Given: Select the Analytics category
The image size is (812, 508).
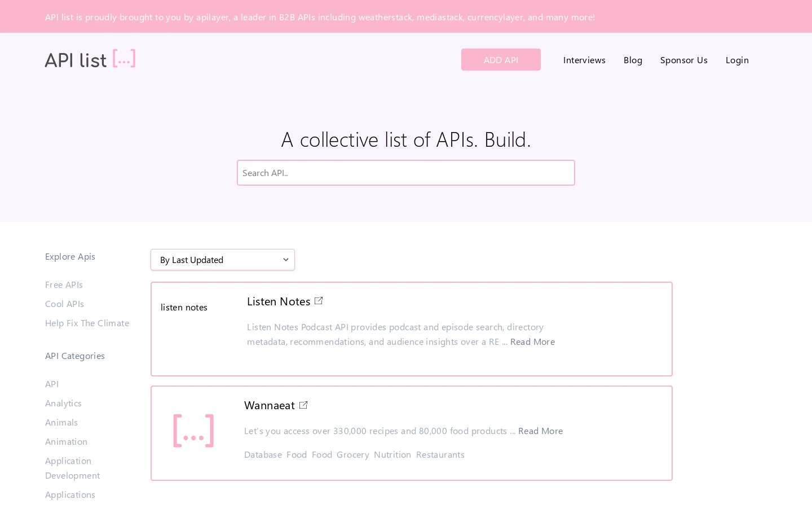Looking at the screenshot, I should [x=63, y=403].
